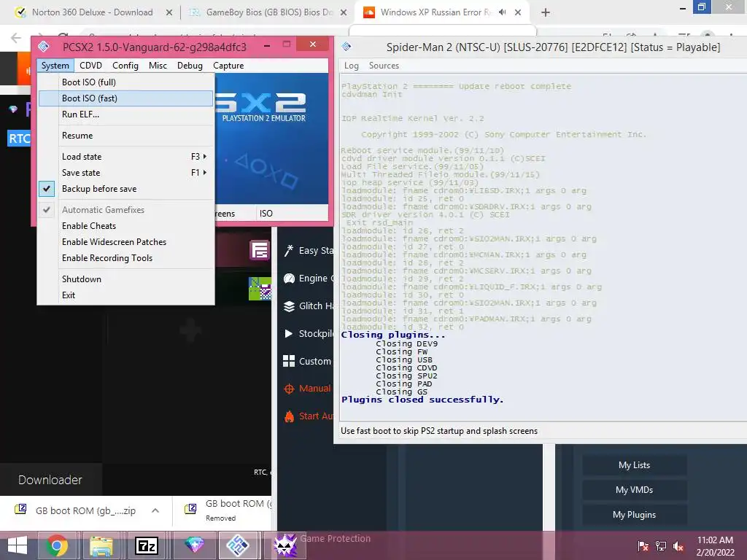Enable Recording Tools option
This screenshot has height=560, width=747.
(125, 258)
